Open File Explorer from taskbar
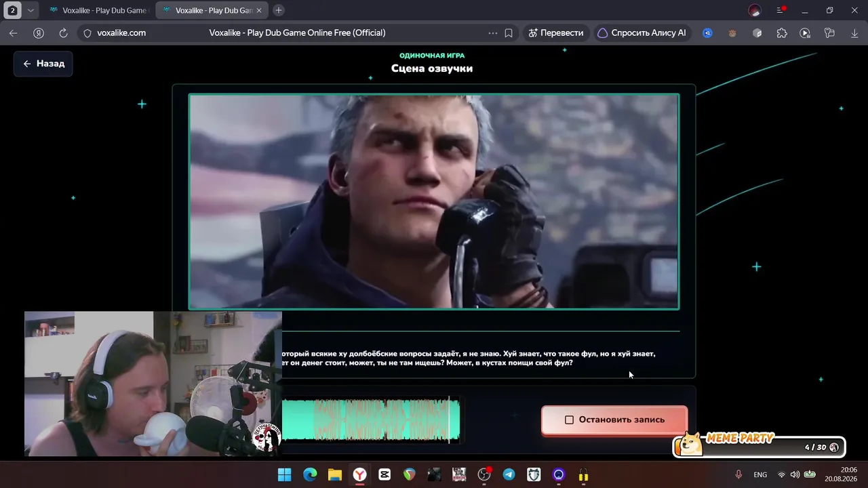868x488 pixels. click(x=334, y=474)
